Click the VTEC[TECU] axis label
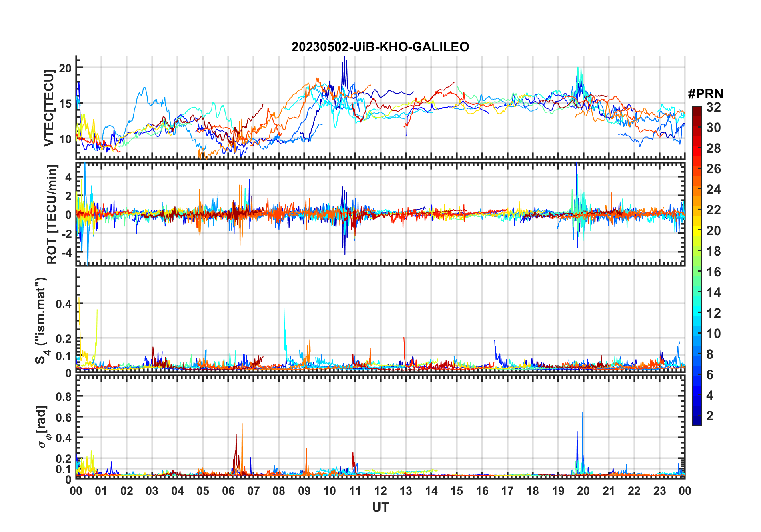Image resolution: width=761 pixels, height=532 pixels. (x=49, y=108)
